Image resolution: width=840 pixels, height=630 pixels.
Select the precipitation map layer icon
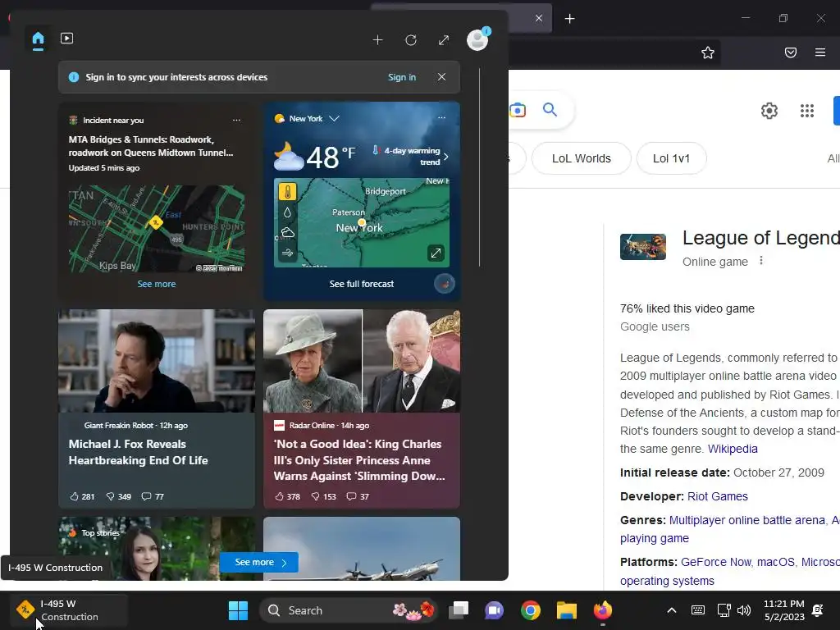pyautogui.click(x=288, y=212)
